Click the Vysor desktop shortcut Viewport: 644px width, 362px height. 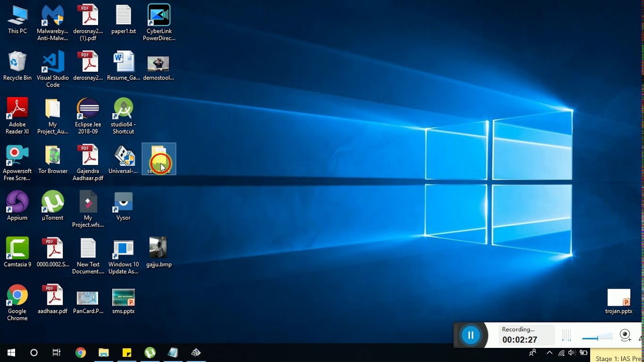pos(123,203)
